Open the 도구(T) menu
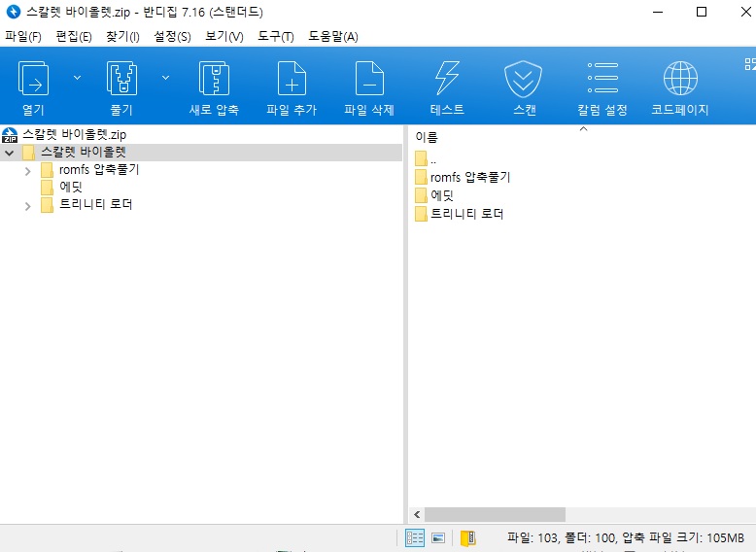The height and width of the screenshot is (552, 756). 276,37
